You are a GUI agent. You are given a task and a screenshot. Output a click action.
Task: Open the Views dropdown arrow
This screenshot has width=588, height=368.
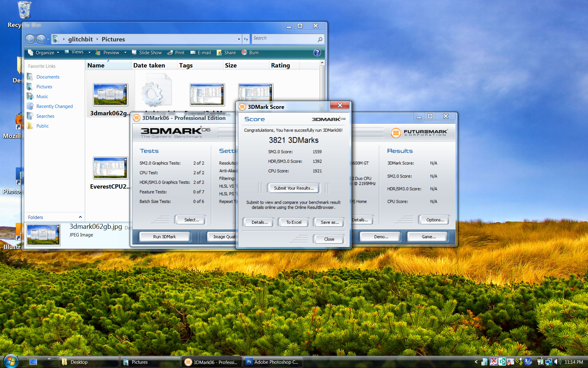[x=89, y=52]
